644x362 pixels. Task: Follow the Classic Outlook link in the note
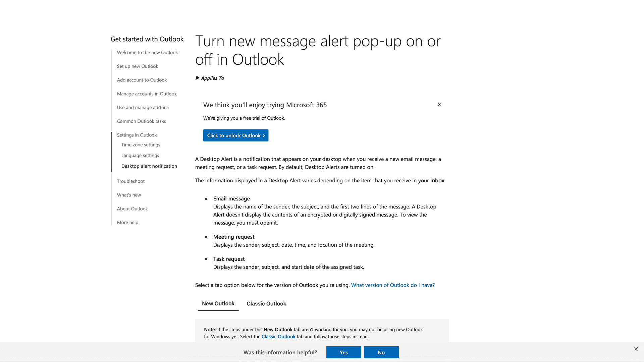point(278,337)
